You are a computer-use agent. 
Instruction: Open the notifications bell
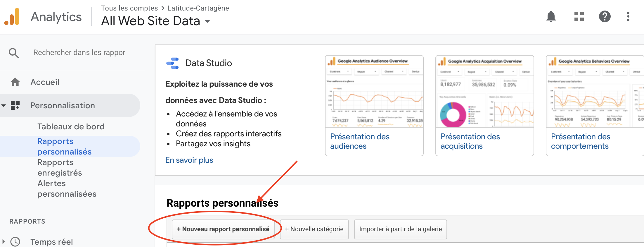[x=551, y=17]
